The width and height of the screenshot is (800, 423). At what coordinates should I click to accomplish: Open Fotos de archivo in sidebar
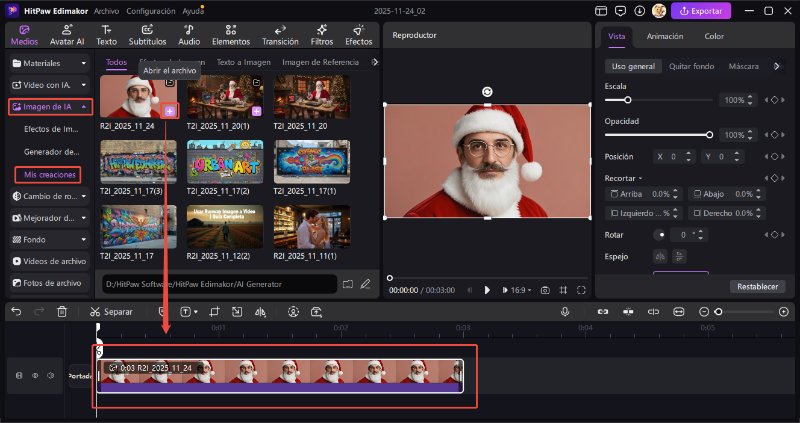(49, 283)
